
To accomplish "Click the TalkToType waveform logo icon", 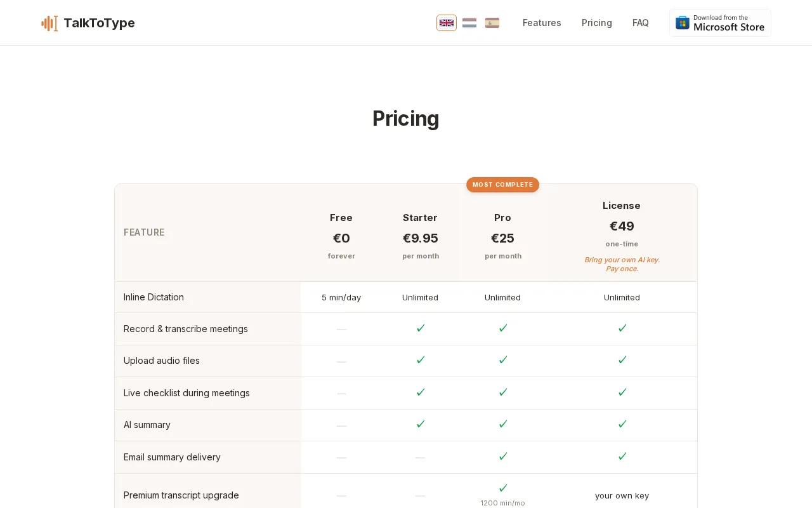I will [49, 23].
